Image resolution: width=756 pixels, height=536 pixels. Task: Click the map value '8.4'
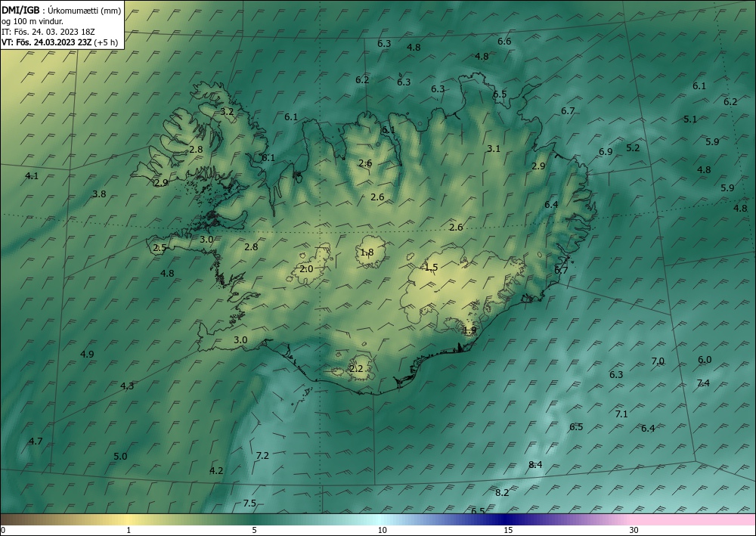(x=535, y=465)
